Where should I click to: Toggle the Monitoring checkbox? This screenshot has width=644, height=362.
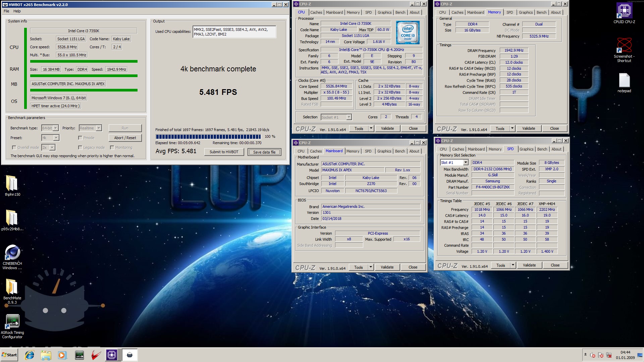coord(112,147)
